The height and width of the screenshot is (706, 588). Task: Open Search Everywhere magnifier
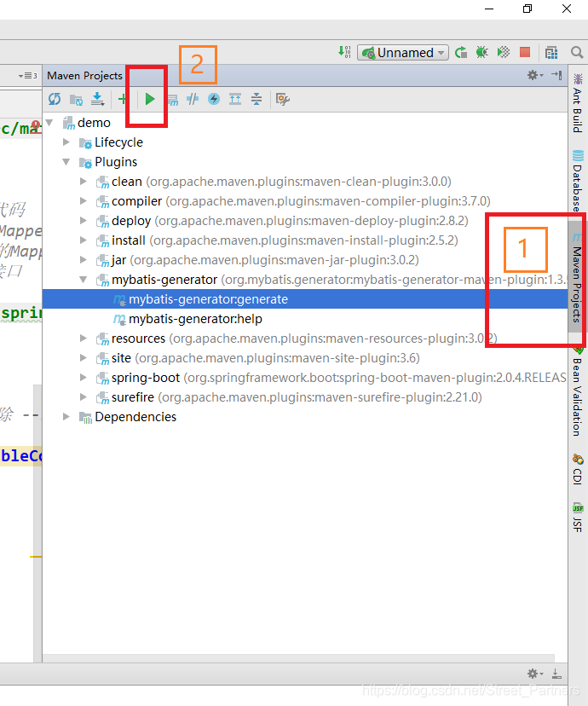point(577,53)
